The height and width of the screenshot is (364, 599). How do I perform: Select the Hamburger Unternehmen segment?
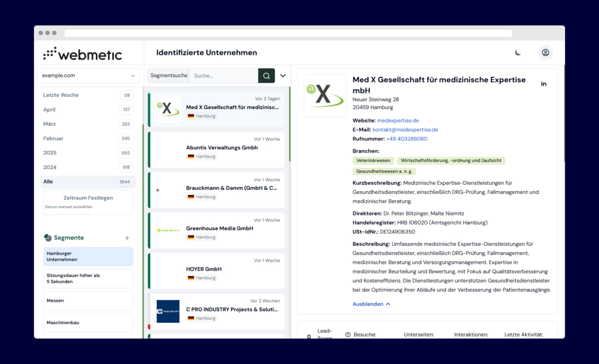88,257
